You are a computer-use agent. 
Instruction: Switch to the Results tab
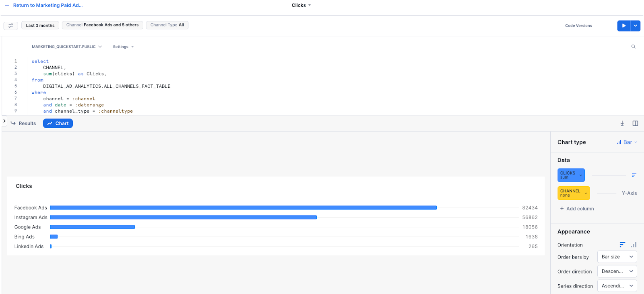(x=23, y=123)
